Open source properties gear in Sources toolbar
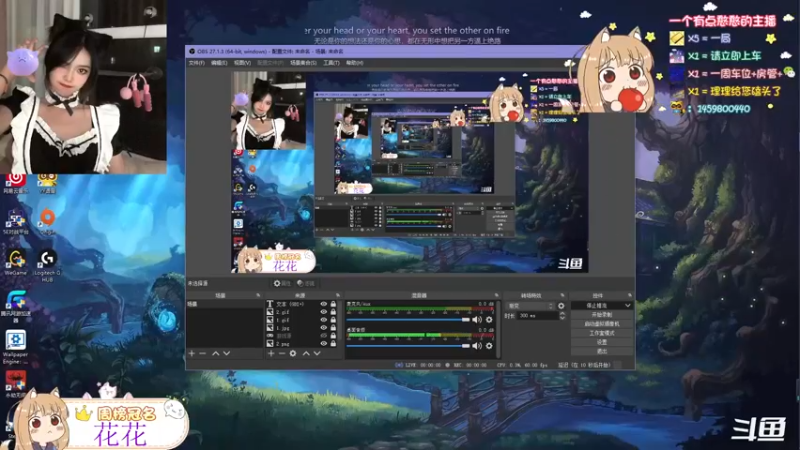Image resolution: width=800 pixels, height=450 pixels. point(293,353)
